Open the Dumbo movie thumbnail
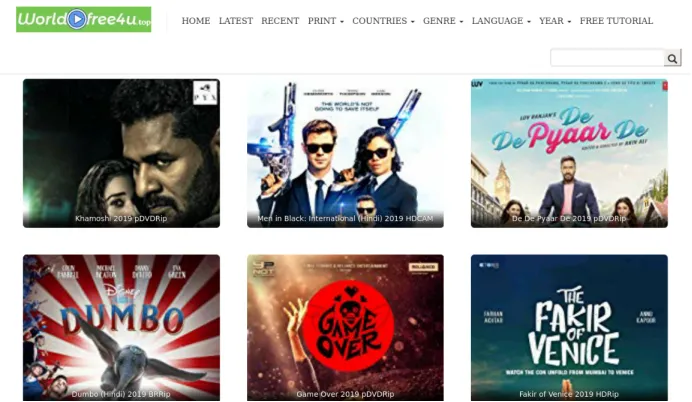This screenshot has width=692, height=402. [121, 327]
